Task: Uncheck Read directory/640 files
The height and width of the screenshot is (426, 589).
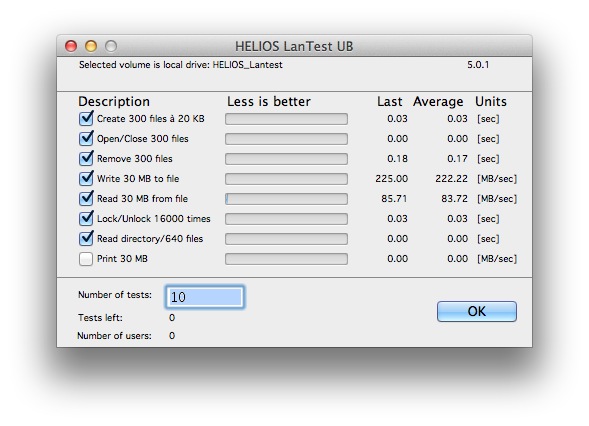Action: [x=86, y=239]
